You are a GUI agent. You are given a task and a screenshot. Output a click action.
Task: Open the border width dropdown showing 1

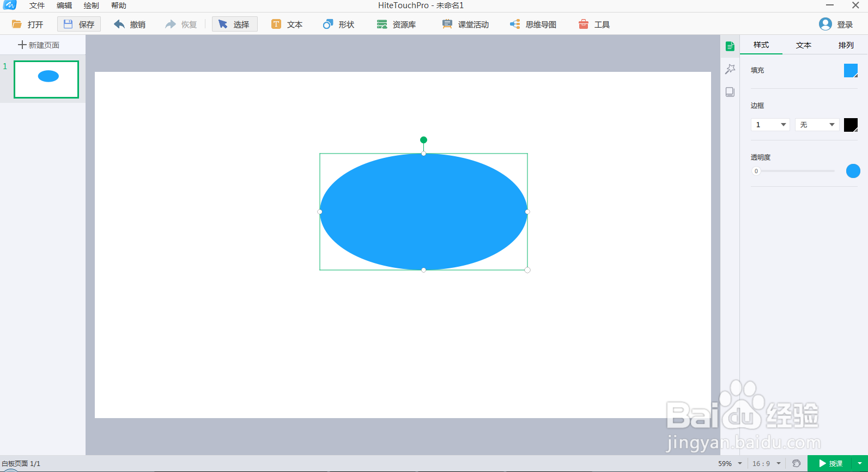770,125
